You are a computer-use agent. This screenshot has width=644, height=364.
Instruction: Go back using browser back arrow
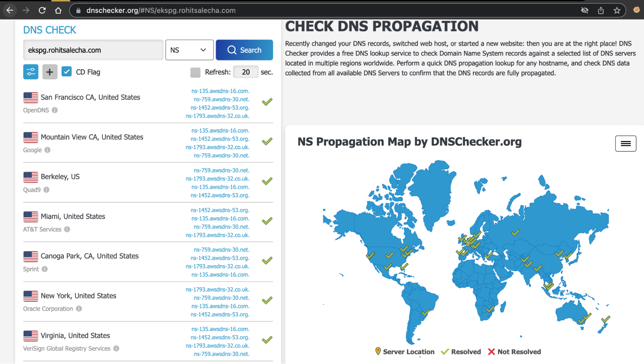pyautogui.click(x=10, y=10)
